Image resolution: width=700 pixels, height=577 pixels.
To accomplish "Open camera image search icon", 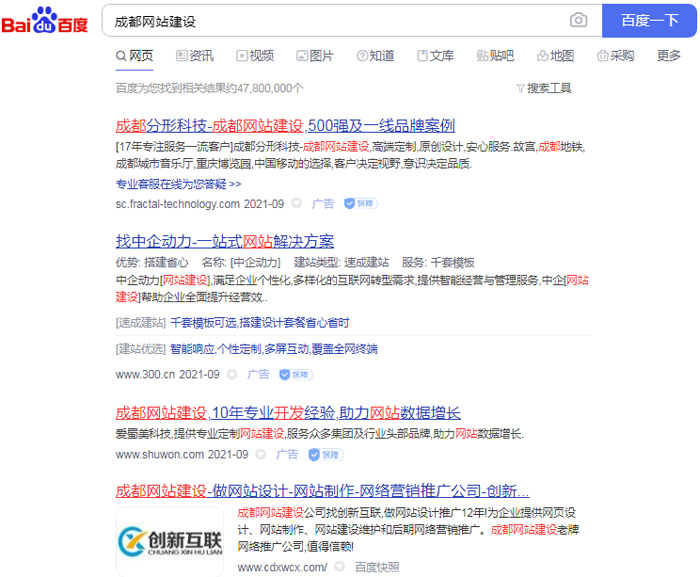I will (x=578, y=20).
